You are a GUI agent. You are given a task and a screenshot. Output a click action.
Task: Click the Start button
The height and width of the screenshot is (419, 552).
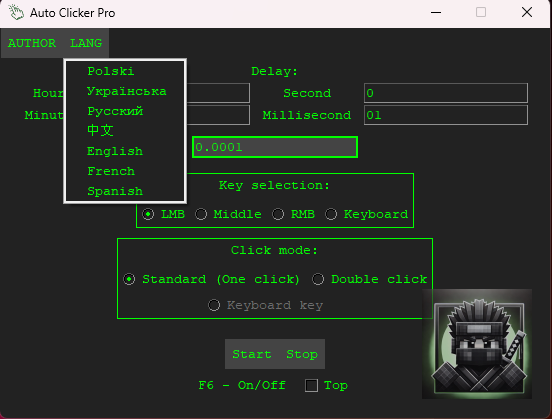point(252,354)
